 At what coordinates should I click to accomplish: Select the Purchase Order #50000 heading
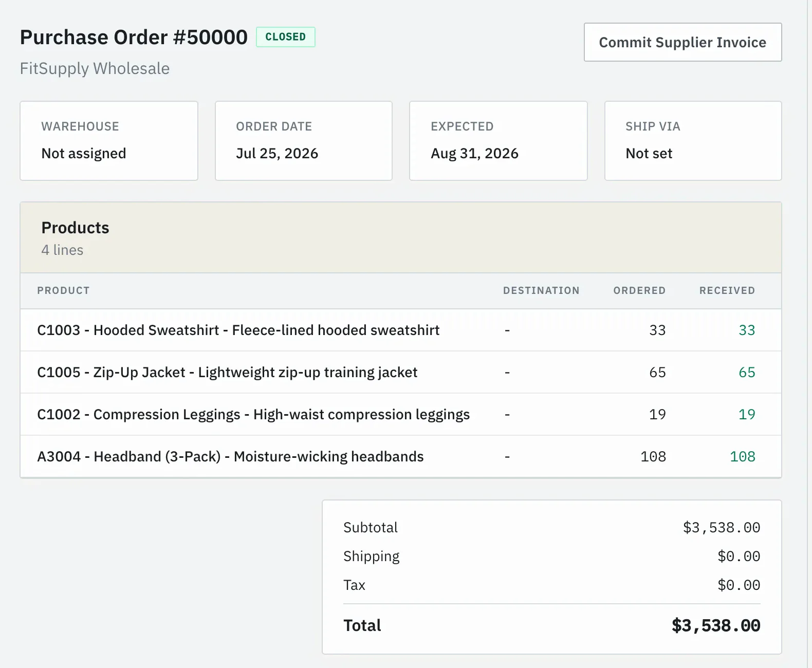click(x=134, y=37)
